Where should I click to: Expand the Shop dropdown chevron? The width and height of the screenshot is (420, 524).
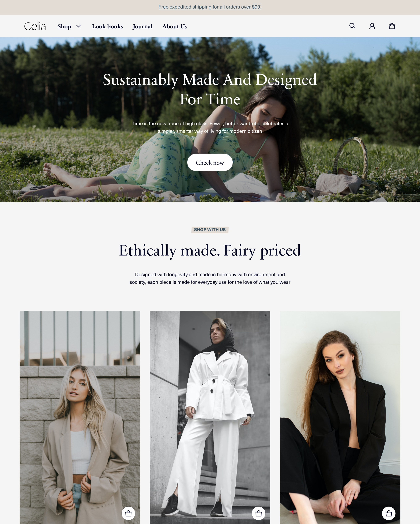(x=79, y=26)
